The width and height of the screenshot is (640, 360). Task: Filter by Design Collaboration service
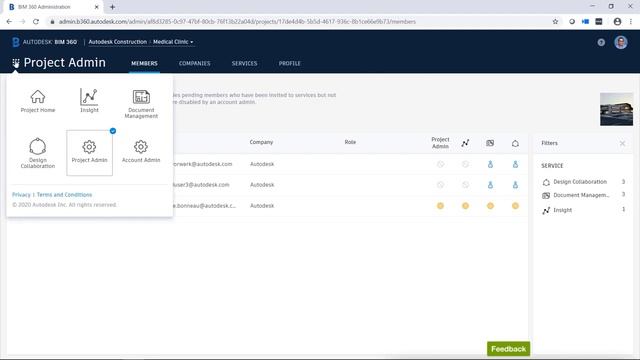pos(580,182)
